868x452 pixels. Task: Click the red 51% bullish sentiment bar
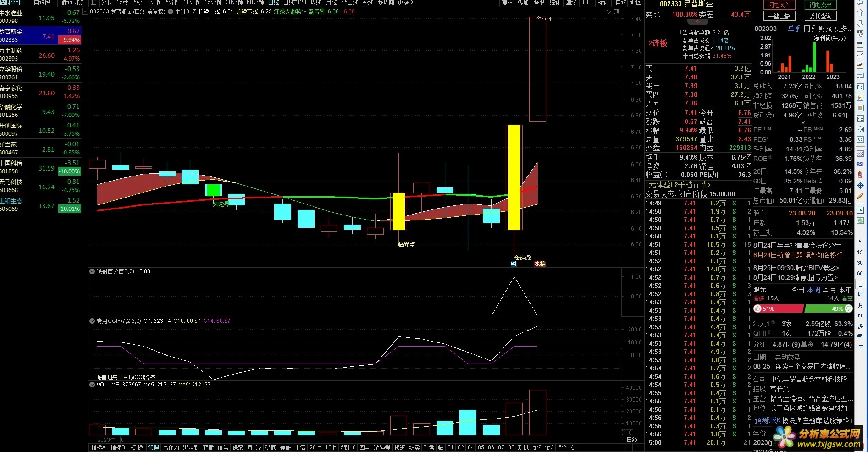click(x=779, y=309)
